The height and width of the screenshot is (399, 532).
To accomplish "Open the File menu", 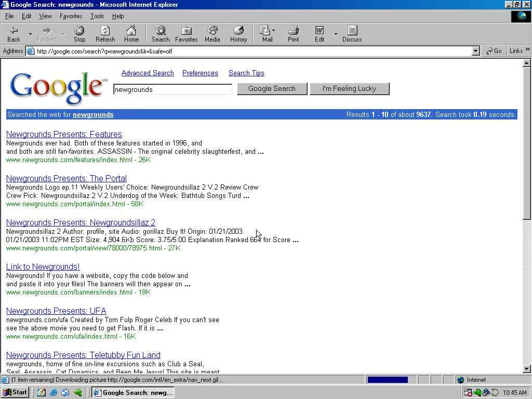I will pos(9,16).
